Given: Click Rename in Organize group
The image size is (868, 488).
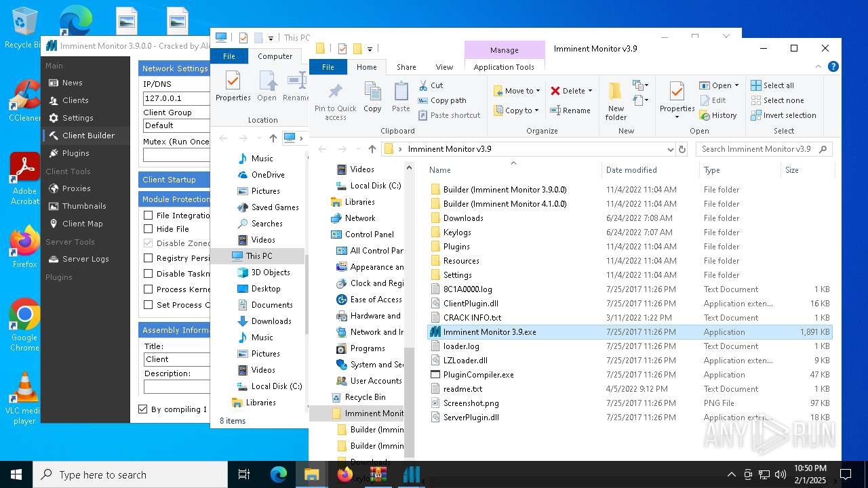Looking at the screenshot, I should pyautogui.click(x=570, y=110).
